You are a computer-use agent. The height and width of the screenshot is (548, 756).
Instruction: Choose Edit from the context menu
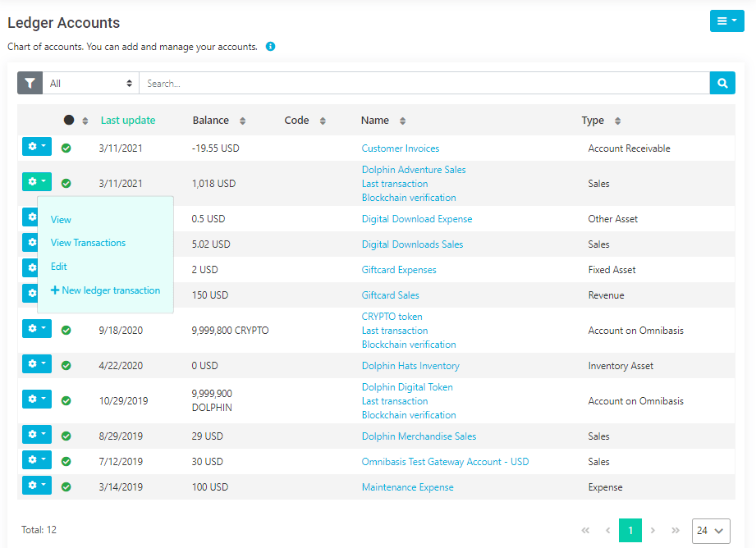pos(57,266)
